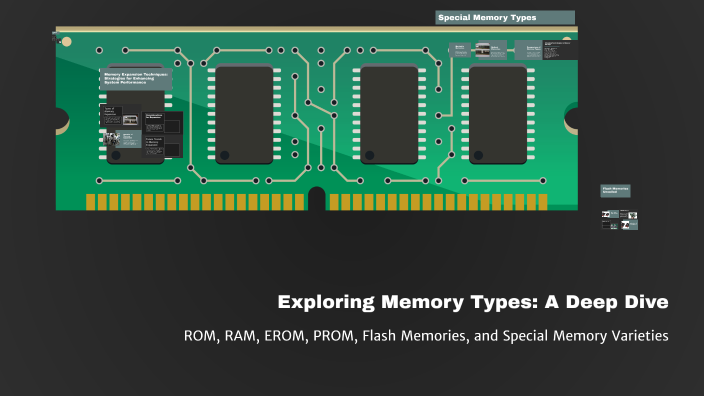Open the Special Memory subtopic card with photo
This screenshot has width=704, height=396.
click(x=491, y=50)
